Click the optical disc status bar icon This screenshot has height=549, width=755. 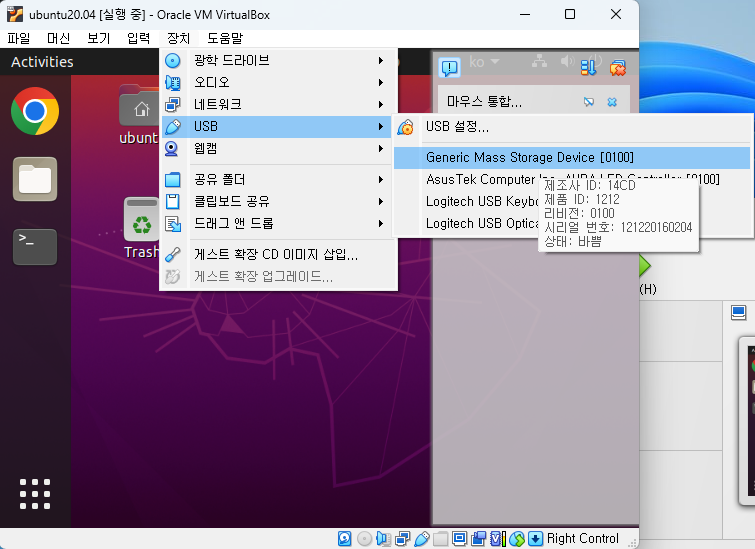364,538
